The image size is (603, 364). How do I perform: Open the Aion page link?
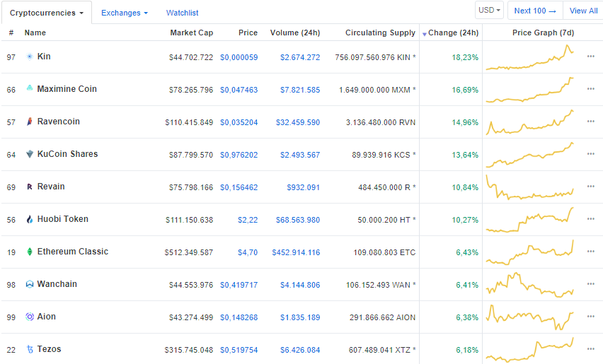point(46,317)
